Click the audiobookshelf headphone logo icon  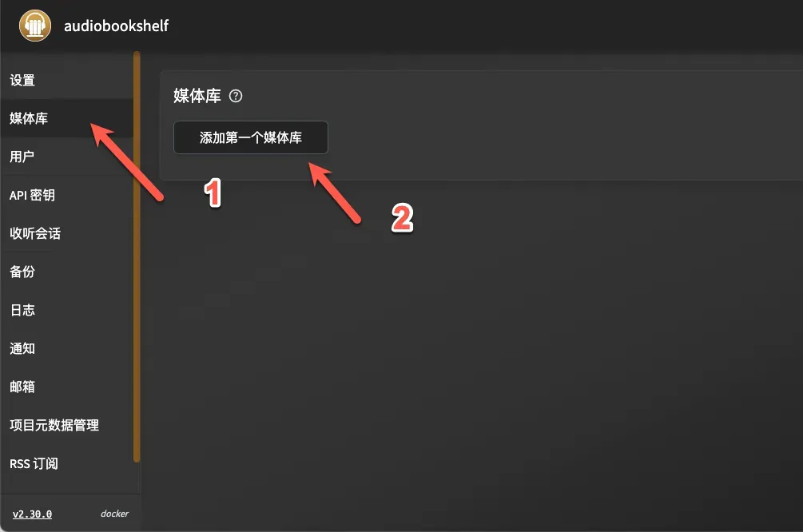(35, 25)
